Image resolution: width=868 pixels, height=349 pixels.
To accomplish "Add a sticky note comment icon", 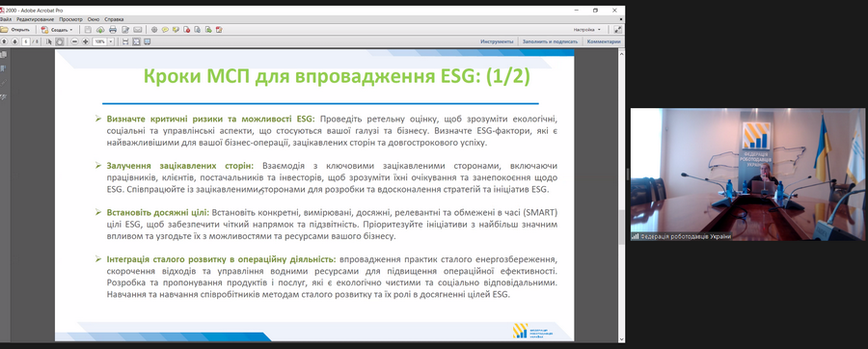I will [165, 30].
